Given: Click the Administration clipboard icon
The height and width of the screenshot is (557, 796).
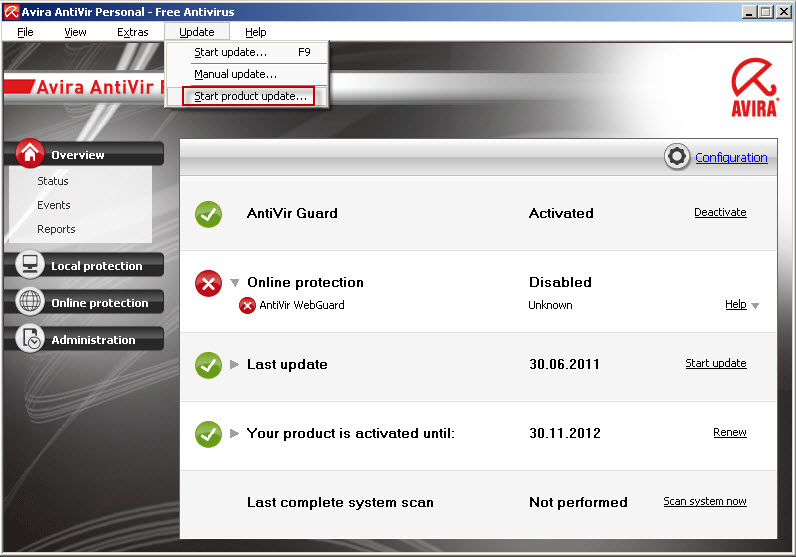Looking at the screenshot, I should tap(30, 339).
